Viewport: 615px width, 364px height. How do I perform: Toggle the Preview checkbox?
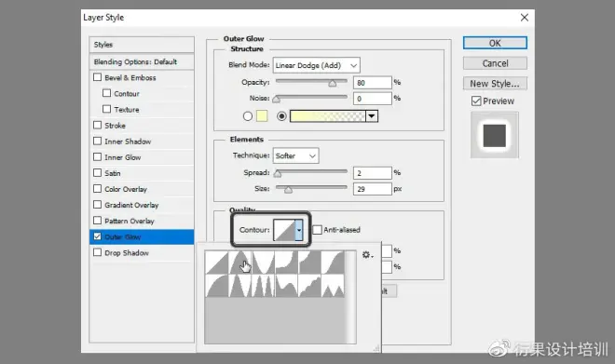[476, 101]
